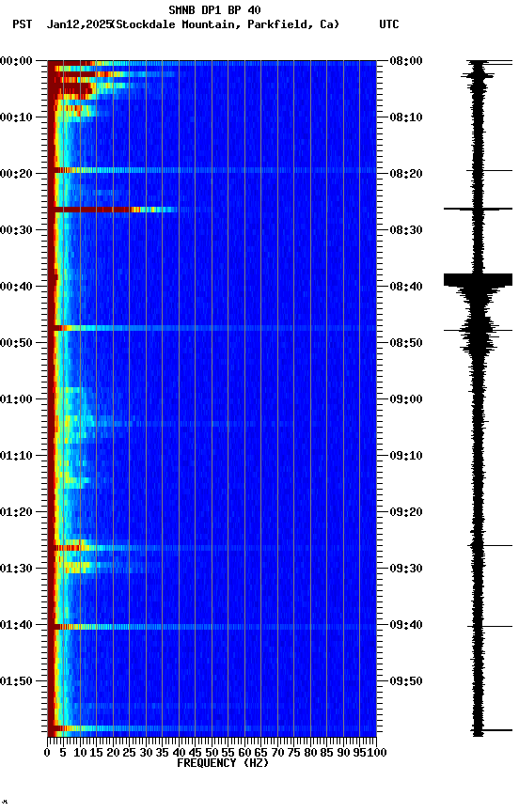Click the UTC time label "08:30"
This screenshot has width=519, height=812.
[406, 230]
